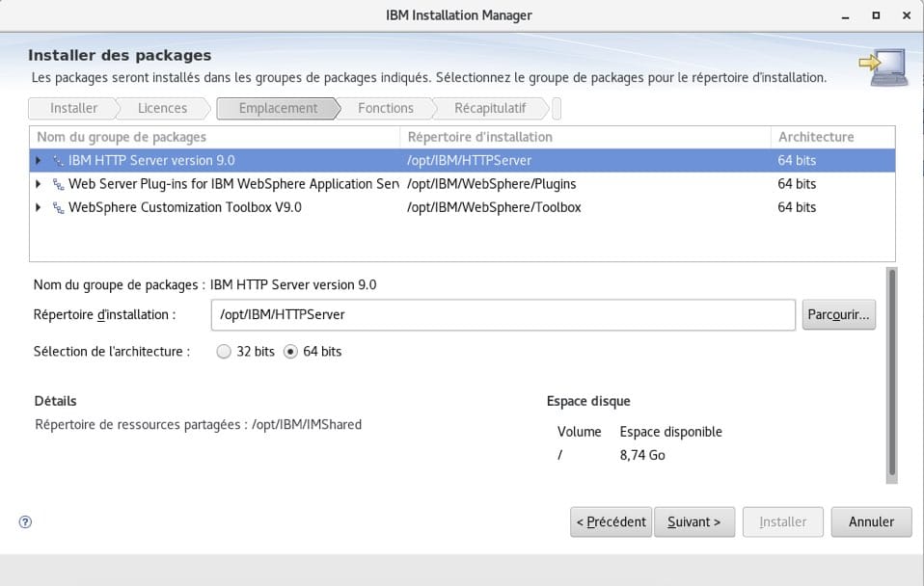The height and width of the screenshot is (586, 924).
Task: Click inside the Répertoire d'installation text field
Action: tap(502, 314)
